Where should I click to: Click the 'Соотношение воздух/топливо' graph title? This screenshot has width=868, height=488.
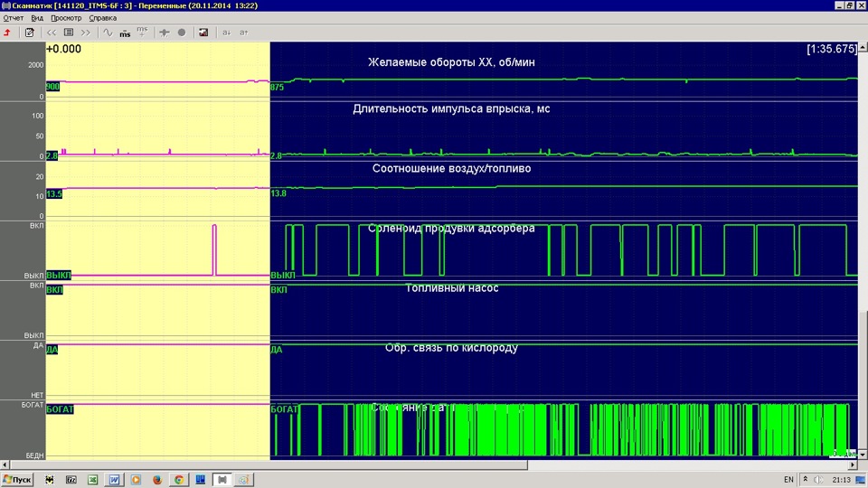451,169
